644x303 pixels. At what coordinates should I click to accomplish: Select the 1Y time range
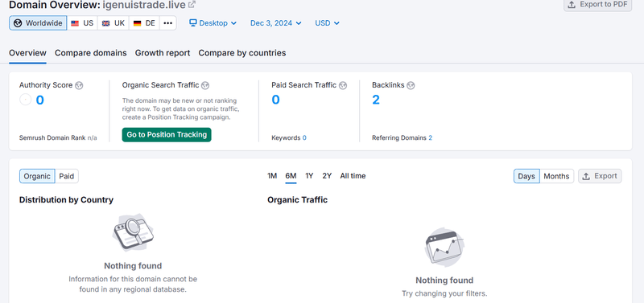(309, 176)
